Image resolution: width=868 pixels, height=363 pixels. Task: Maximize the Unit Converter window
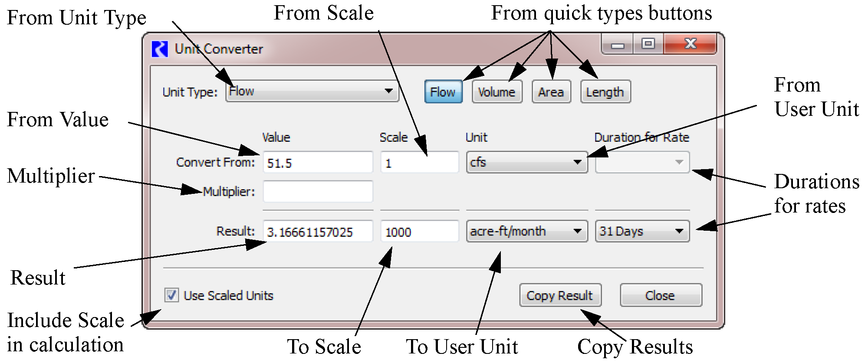[648, 44]
